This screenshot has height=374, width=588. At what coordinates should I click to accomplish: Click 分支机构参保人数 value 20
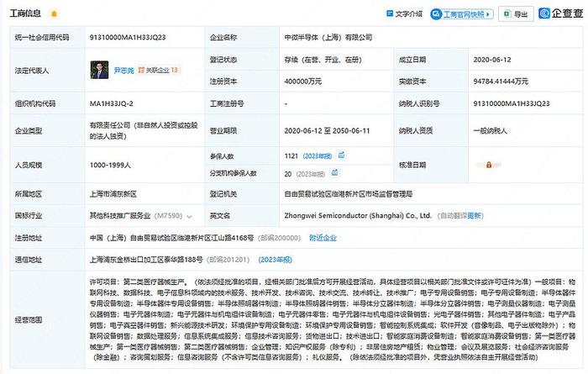[287, 174]
